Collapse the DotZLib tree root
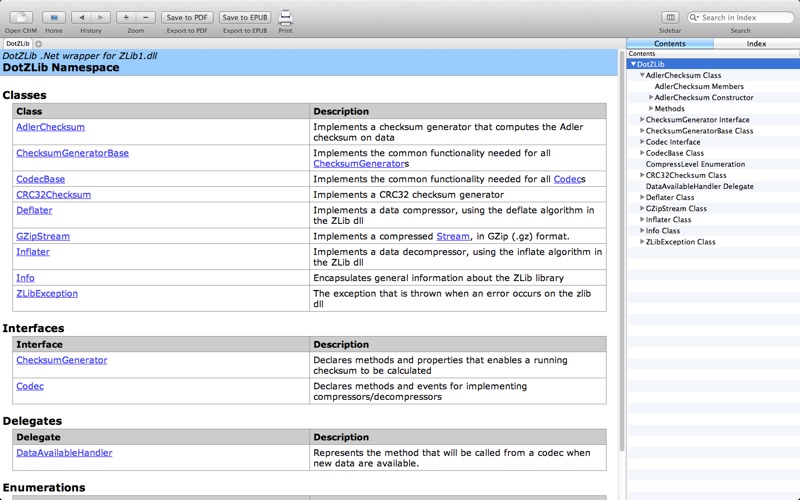The width and height of the screenshot is (800, 500). (x=633, y=64)
